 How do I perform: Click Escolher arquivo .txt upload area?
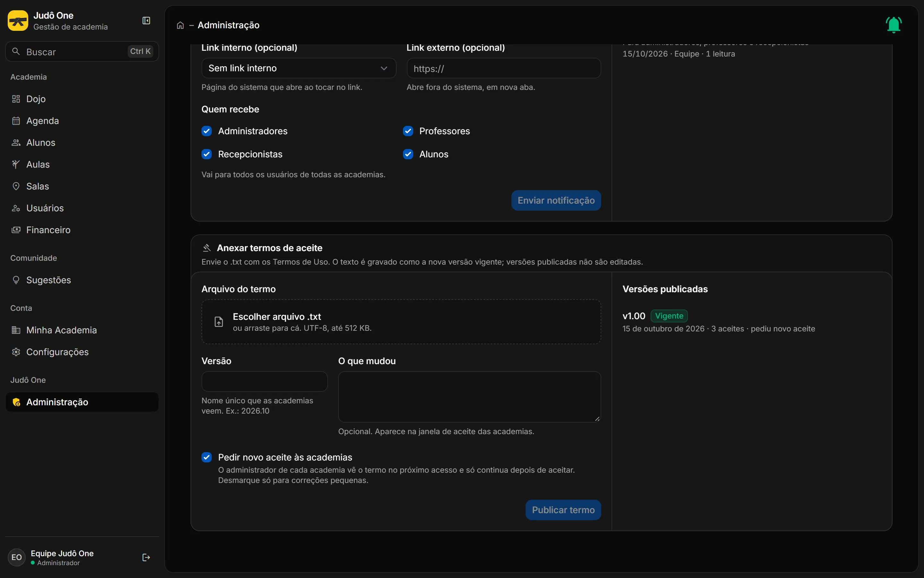click(401, 322)
